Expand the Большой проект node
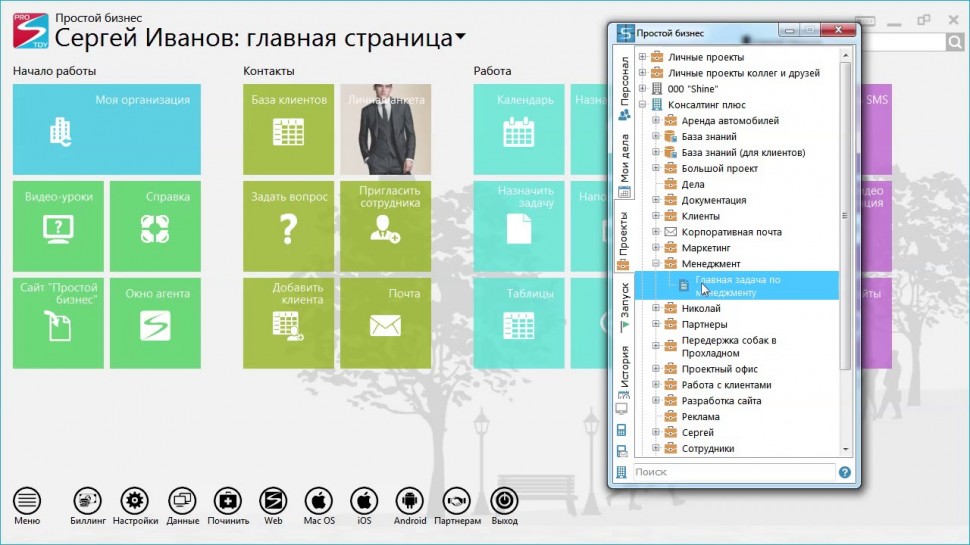Screen dimensions: 970x545 click(x=656, y=168)
